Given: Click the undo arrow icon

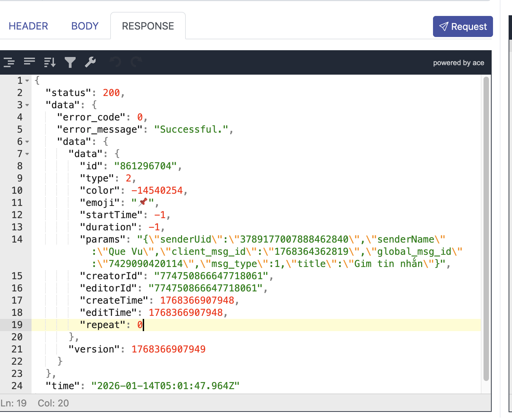Looking at the screenshot, I should pyautogui.click(x=116, y=62).
